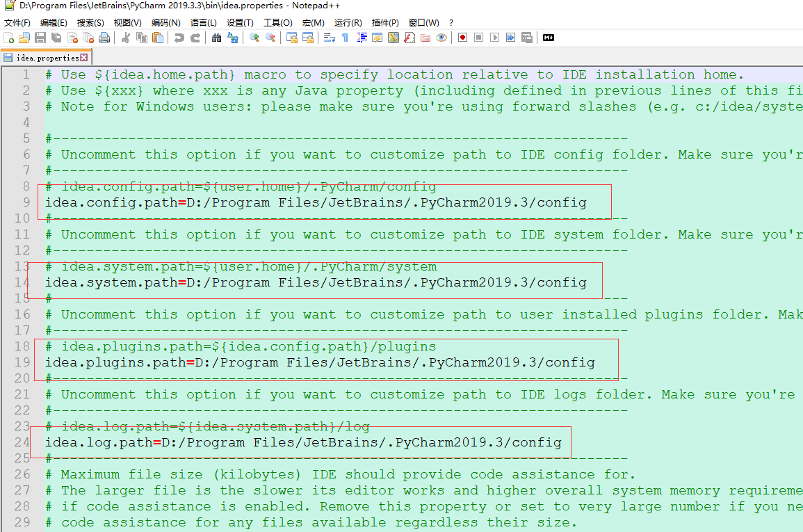803x532 pixels.
Task: Start macro recording with red dot
Action: pos(462,38)
